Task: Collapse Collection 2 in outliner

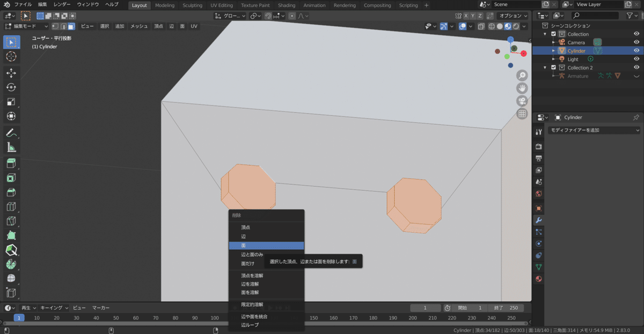Action: click(546, 68)
